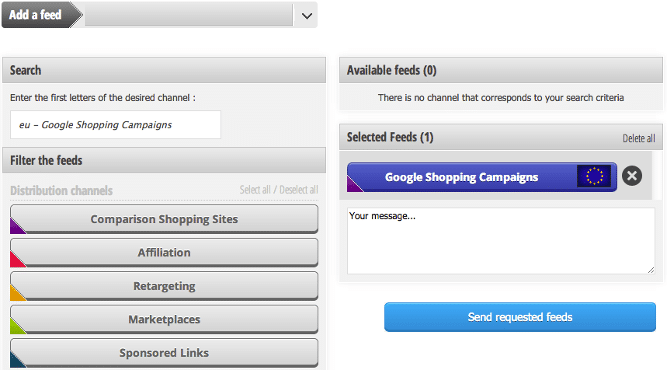
Task: Click into the Your message text area
Action: pyautogui.click(x=501, y=241)
